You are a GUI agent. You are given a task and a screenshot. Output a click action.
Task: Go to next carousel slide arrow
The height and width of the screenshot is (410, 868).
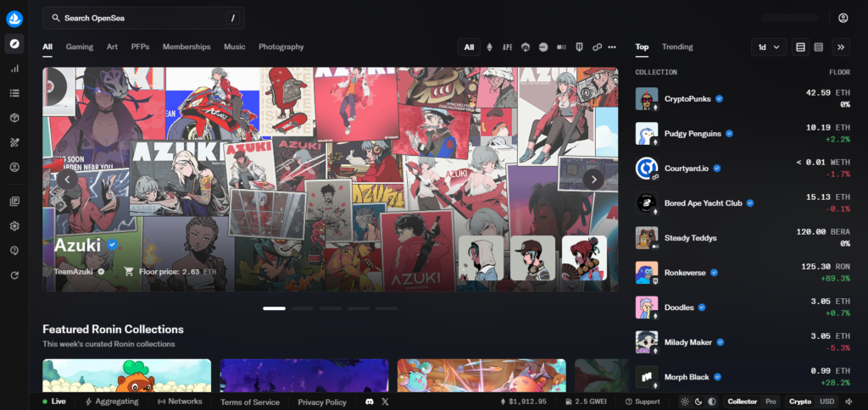click(x=593, y=180)
